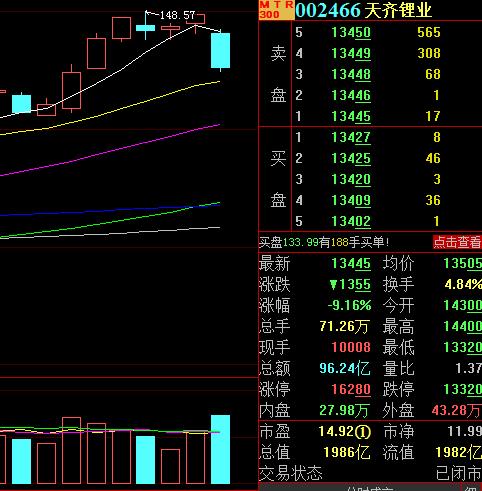Click the 最新 price value 13445
Screen dimensions: 482x491
tap(351, 264)
